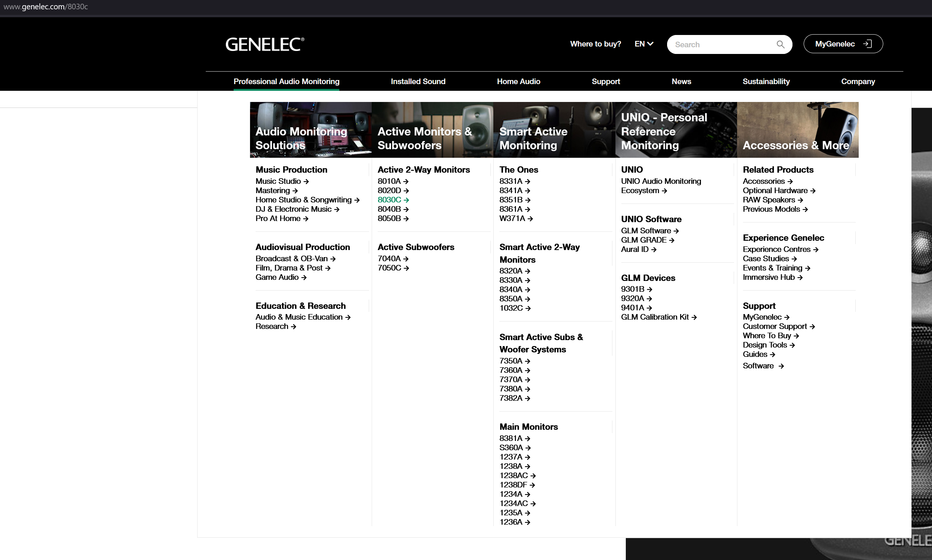Open Audio Monitoring Solutions image tile
Viewport: 932px width, 560px height.
pyautogui.click(x=311, y=130)
